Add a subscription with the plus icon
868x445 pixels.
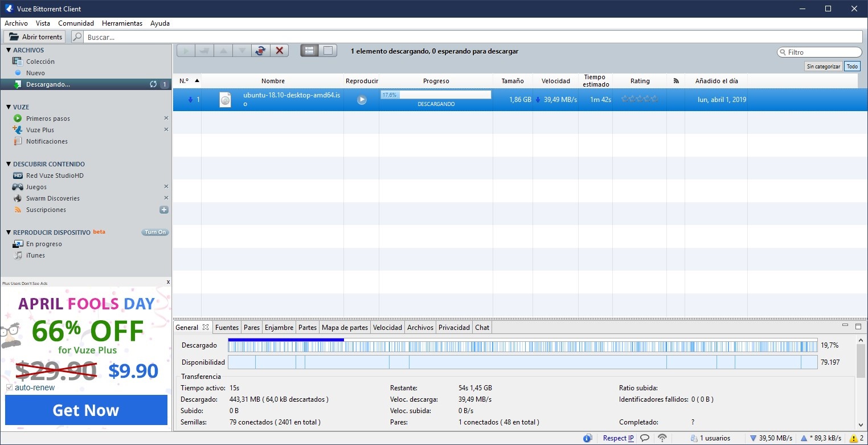tap(164, 210)
